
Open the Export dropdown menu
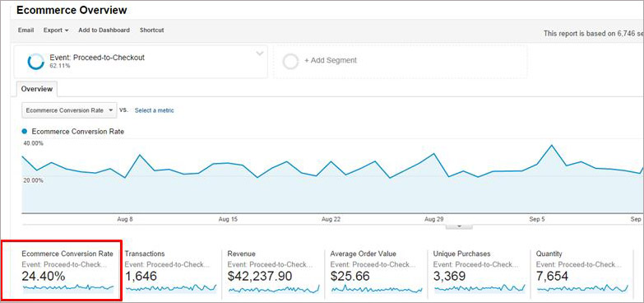(56, 30)
